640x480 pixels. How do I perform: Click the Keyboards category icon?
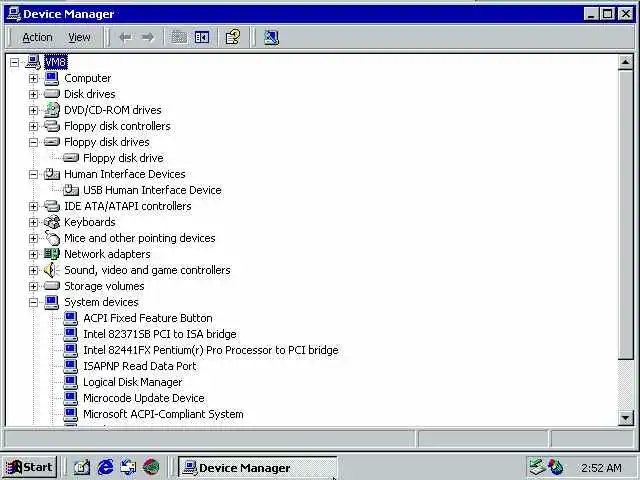coord(52,222)
